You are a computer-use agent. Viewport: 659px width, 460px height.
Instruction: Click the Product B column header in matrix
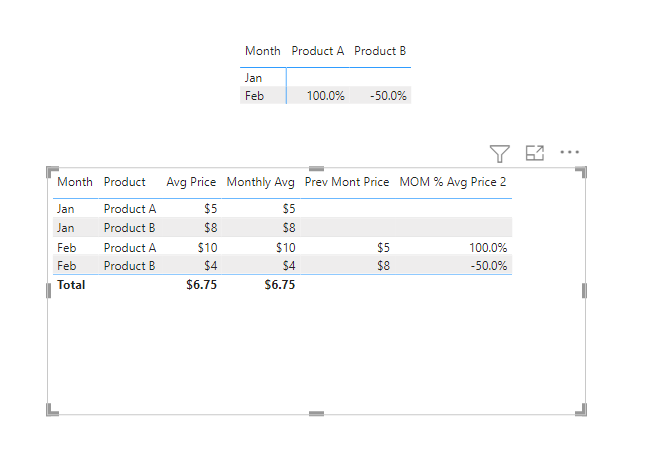pos(380,51)
